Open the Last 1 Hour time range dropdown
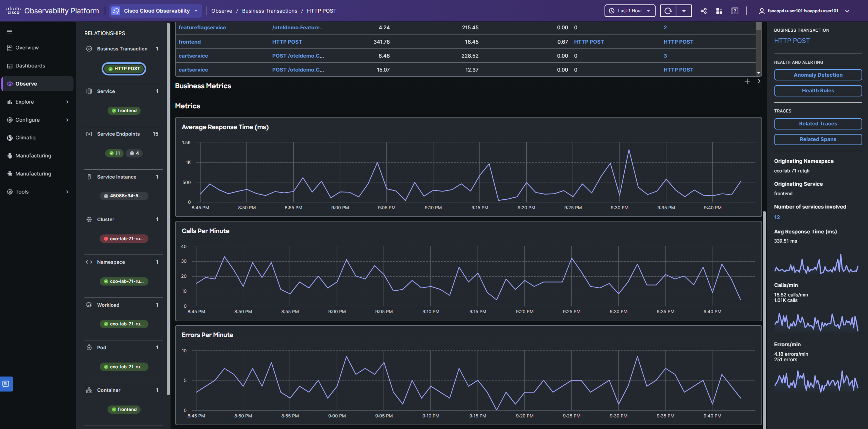Screen dimensions: 868x429 [x=629, y=11]
